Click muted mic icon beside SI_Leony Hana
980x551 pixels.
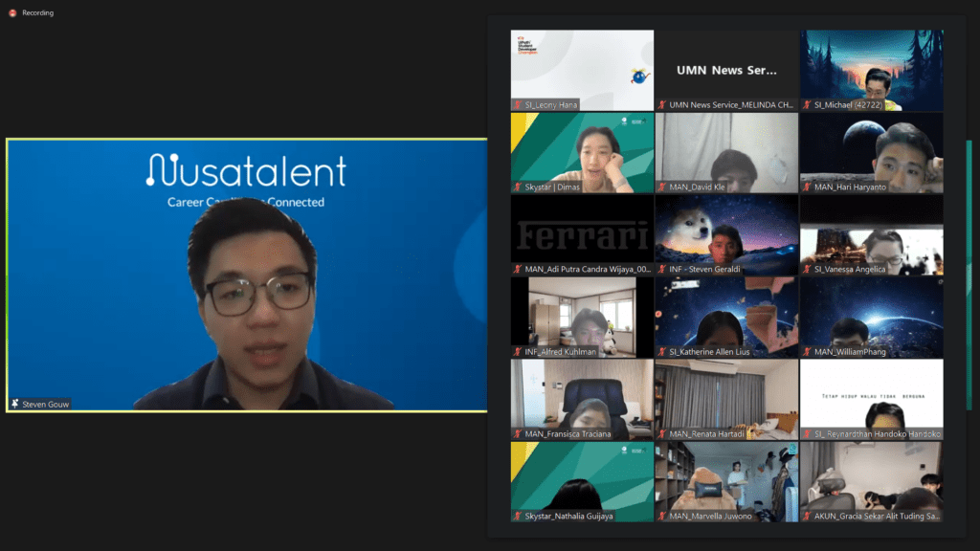[x=518, y=104]
